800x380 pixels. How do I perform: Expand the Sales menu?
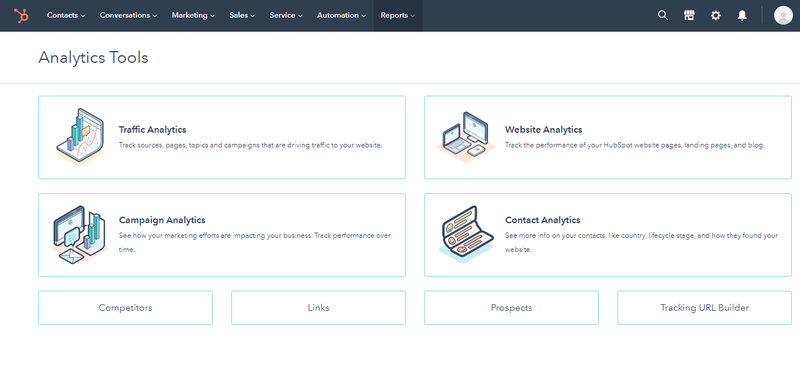click(x=242, y=15)
